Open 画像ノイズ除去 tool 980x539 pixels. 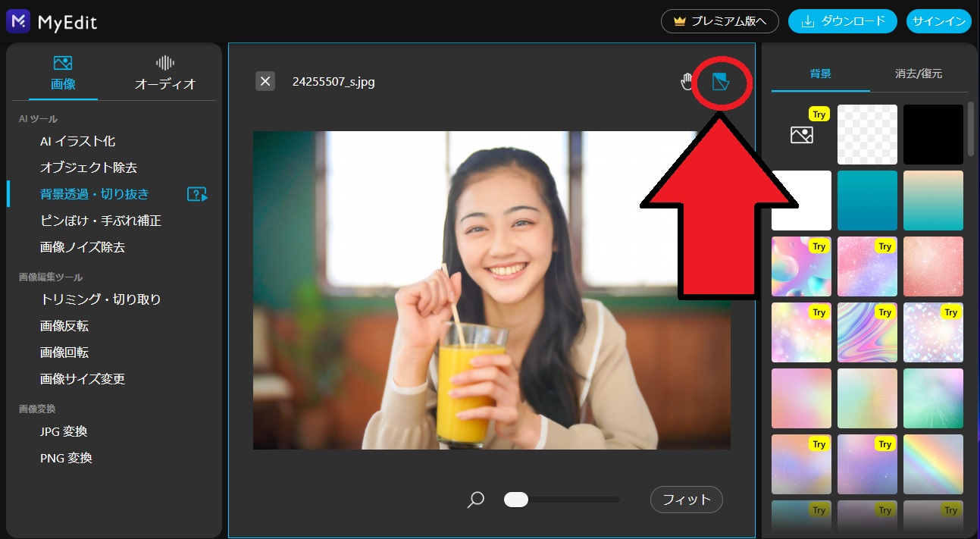pyautogui.click(x=83, y=247)
